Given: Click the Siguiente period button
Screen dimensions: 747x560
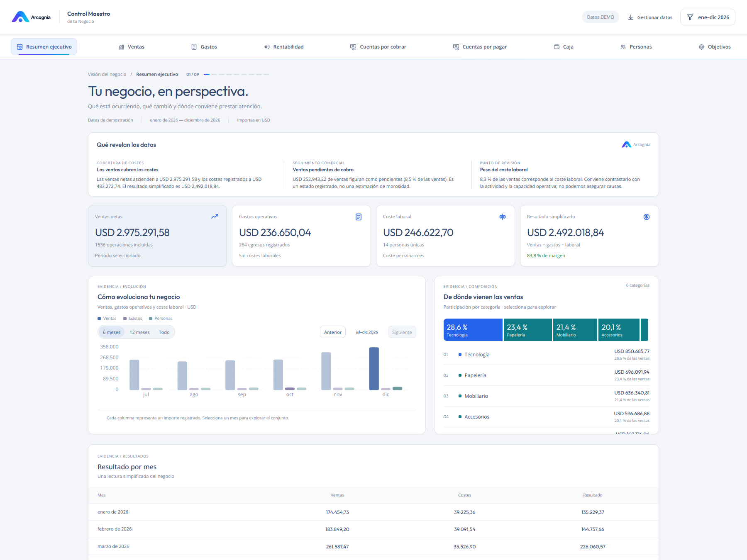Looking at the screenshot, I should (402, 332).
